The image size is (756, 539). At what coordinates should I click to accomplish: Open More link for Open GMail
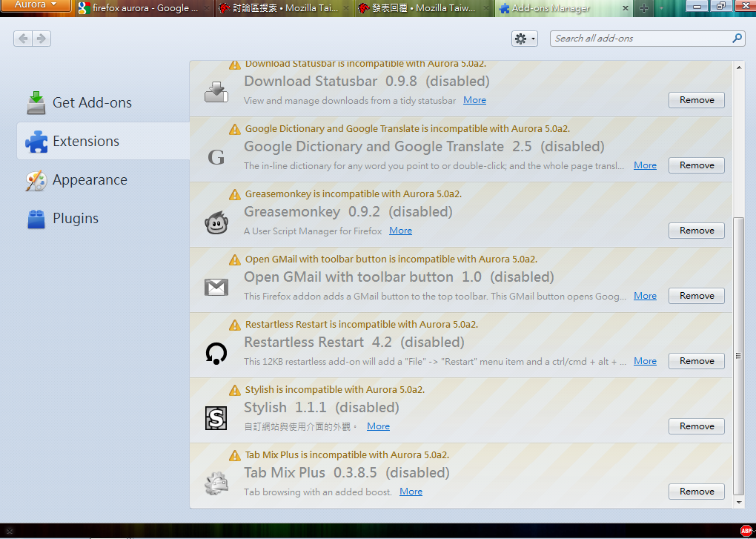pos(645,296)
